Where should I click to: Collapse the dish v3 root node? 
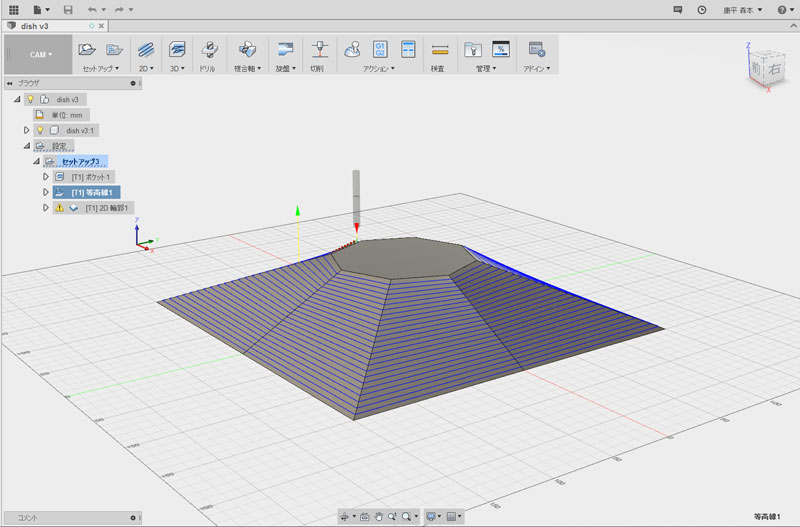coord(17,99)
